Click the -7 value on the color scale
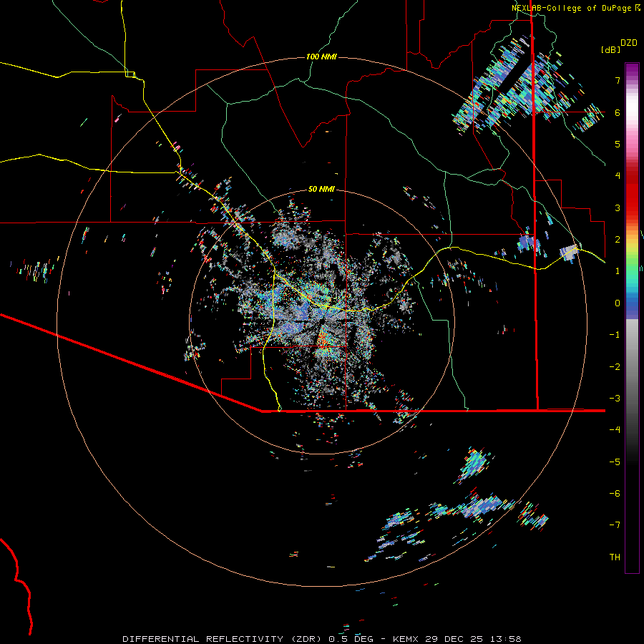 tap(615, 525)
